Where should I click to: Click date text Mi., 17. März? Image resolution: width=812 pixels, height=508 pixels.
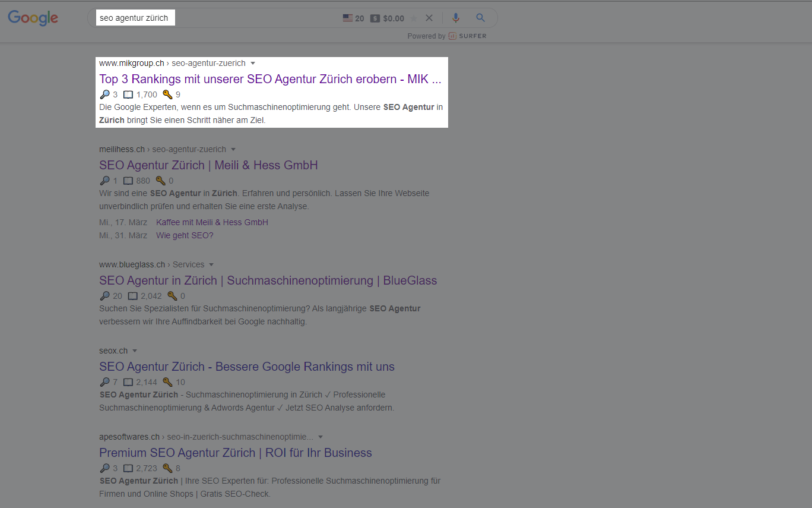click(123, 222)
